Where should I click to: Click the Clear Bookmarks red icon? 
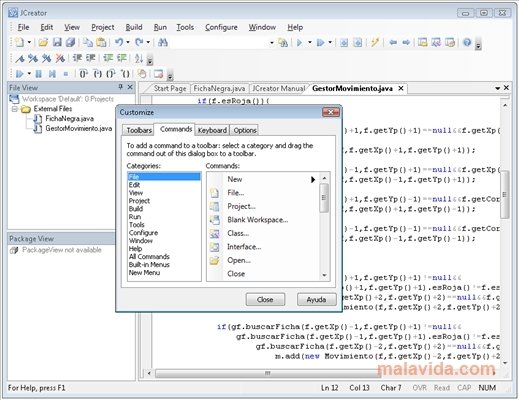pyautogui.click(x=60, y=58)
